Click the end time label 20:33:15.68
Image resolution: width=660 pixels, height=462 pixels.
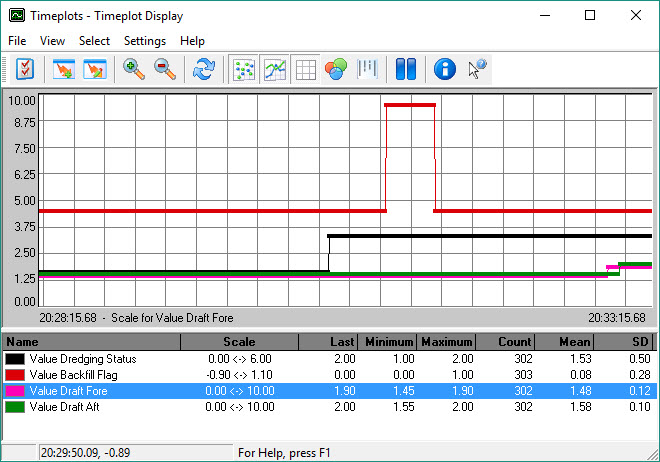[617, 318]
